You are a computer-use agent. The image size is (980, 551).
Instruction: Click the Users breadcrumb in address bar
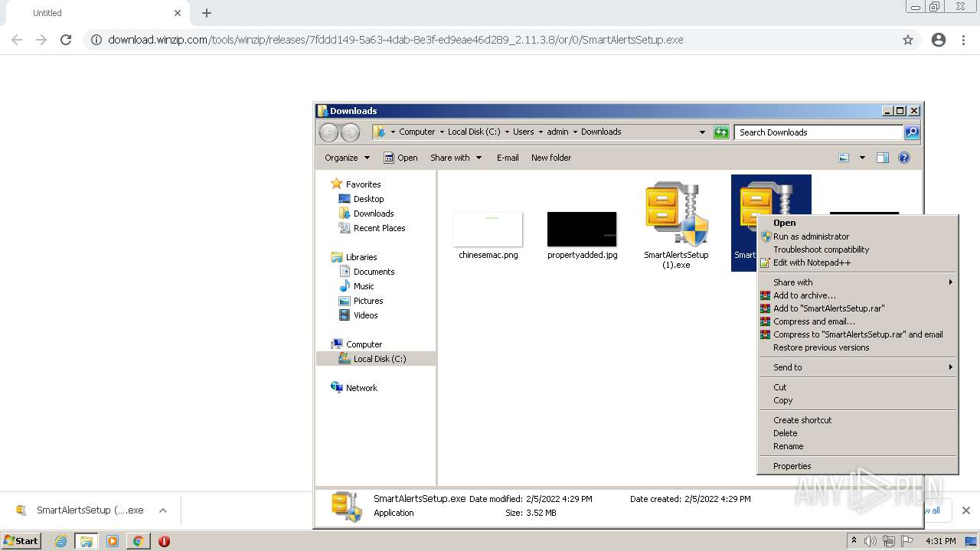click(523, 132)
